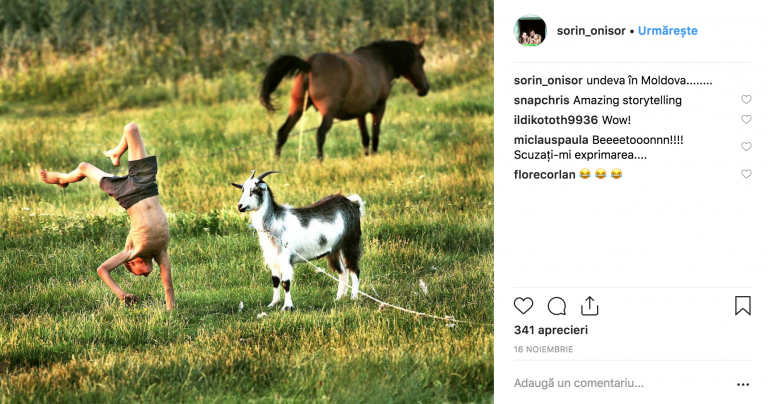Open the 16 NOIEMBRIE post date link
This screenshot has width=768, height=404.
(x=543, y=349)
